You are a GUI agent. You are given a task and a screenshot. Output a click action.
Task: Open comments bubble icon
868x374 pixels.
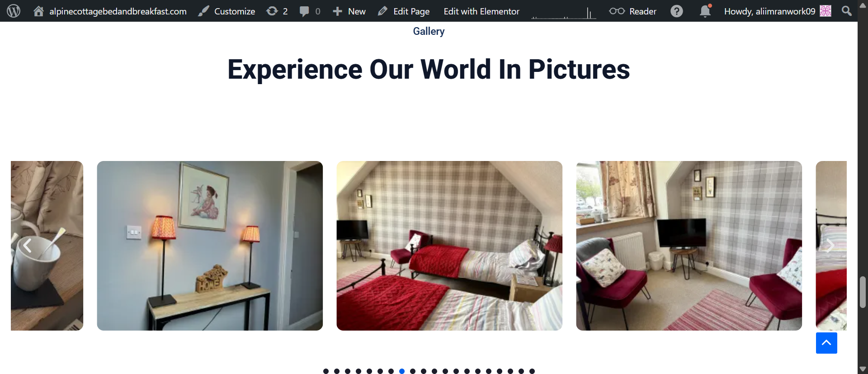pos(304,11)
